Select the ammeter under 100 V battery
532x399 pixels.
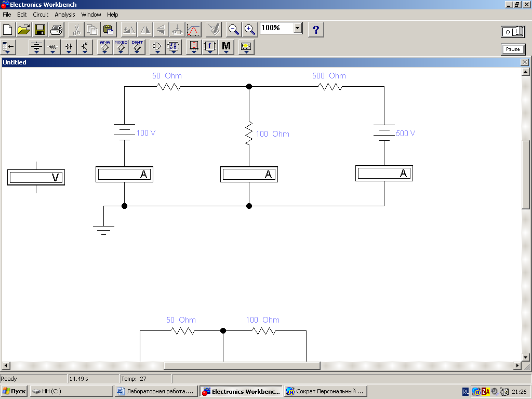coord(125,175)
